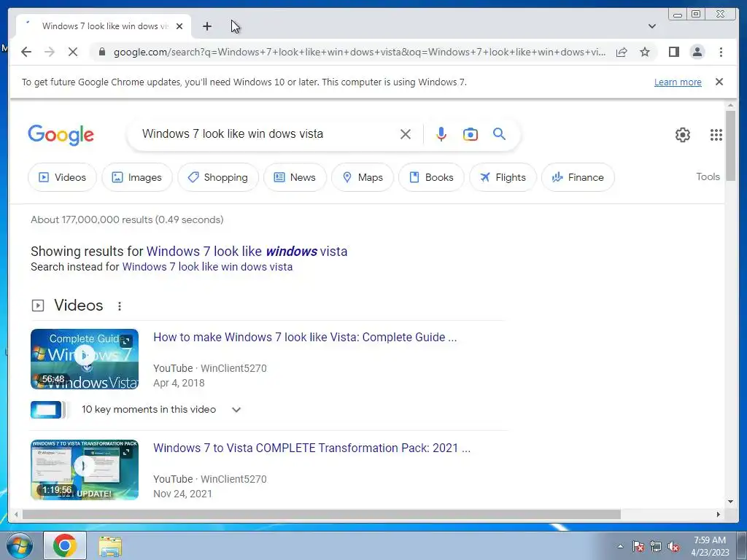Switch to Books results
The height and width of the screenshot is (560, 747).
pyautogui.click(x=431, y=177)
